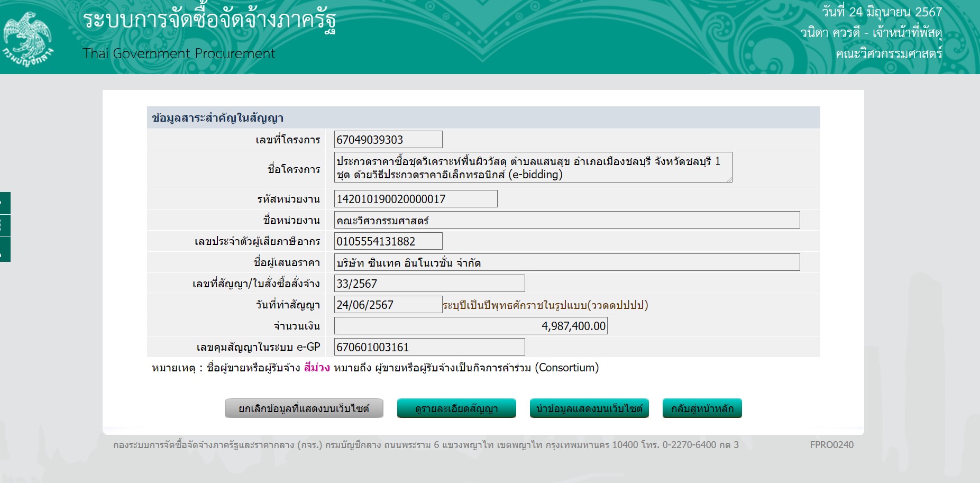Click the bidder name field บริษัท ซินเทค

566,262
